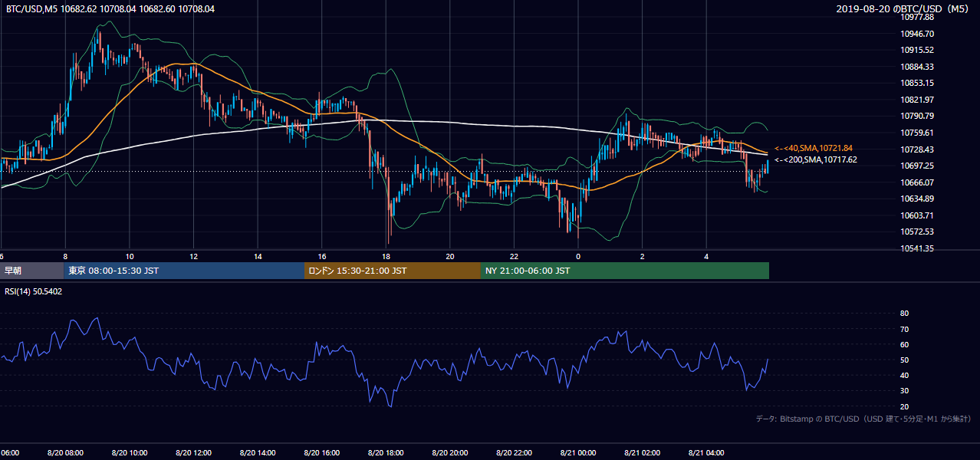This screenshot has height=460, width=980.
Task: Click hour label 16 under price chart
Action: (x=322, y=257)
